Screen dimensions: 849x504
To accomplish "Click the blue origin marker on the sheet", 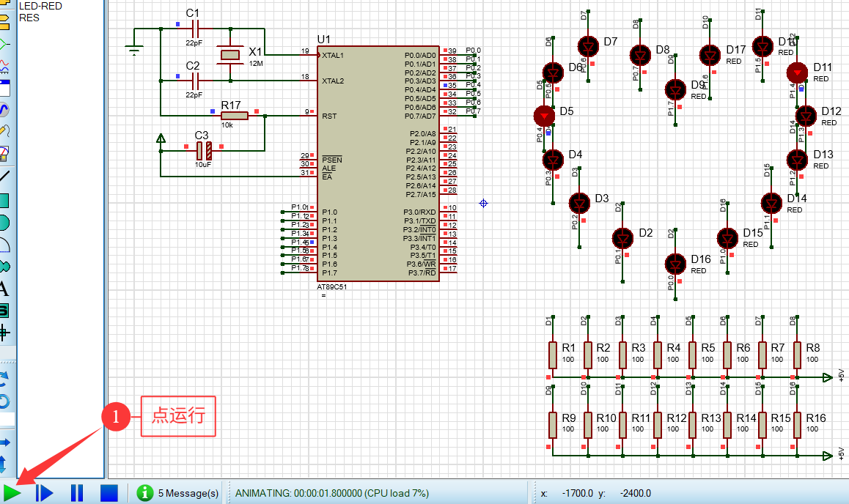I will pos(483,204).
